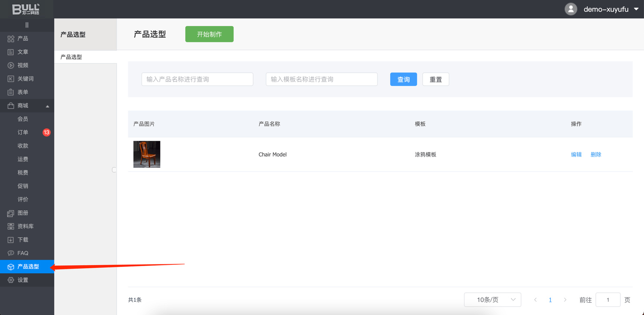Open the 表单 form icon
This screenshot has width=644, height=315.
coord(11,92)
